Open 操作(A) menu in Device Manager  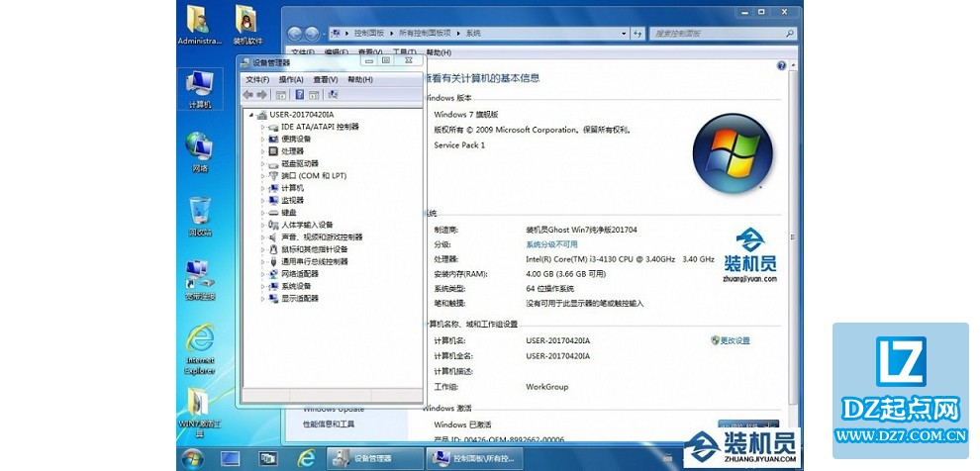(x=291, y=79)
